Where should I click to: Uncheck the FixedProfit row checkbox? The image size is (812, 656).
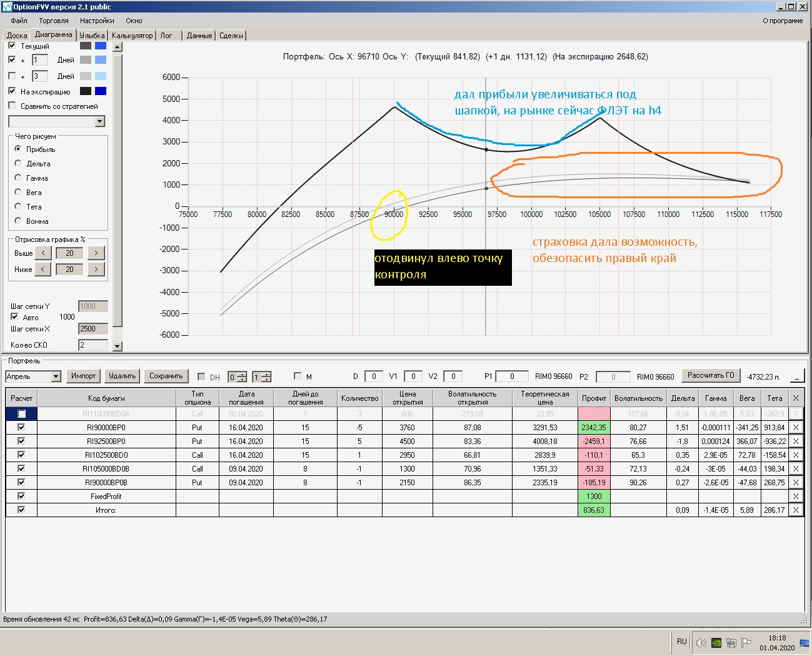[21, 497]
